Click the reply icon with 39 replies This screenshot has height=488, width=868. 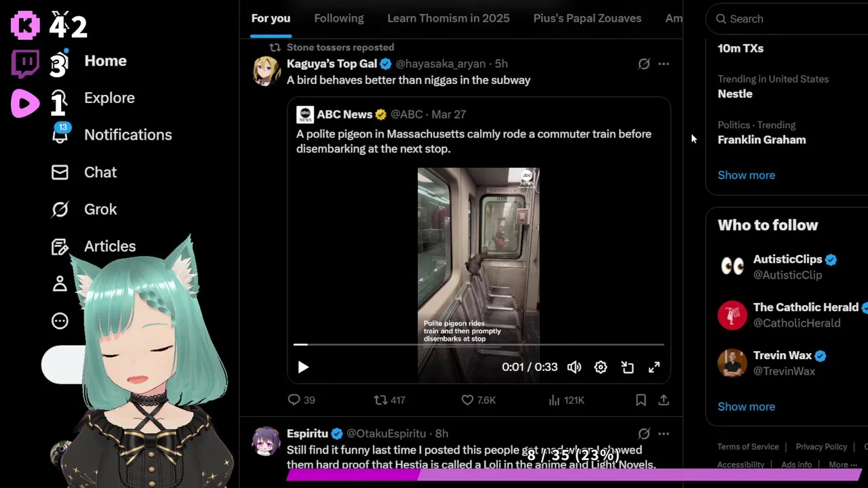(x=294, y=400)
